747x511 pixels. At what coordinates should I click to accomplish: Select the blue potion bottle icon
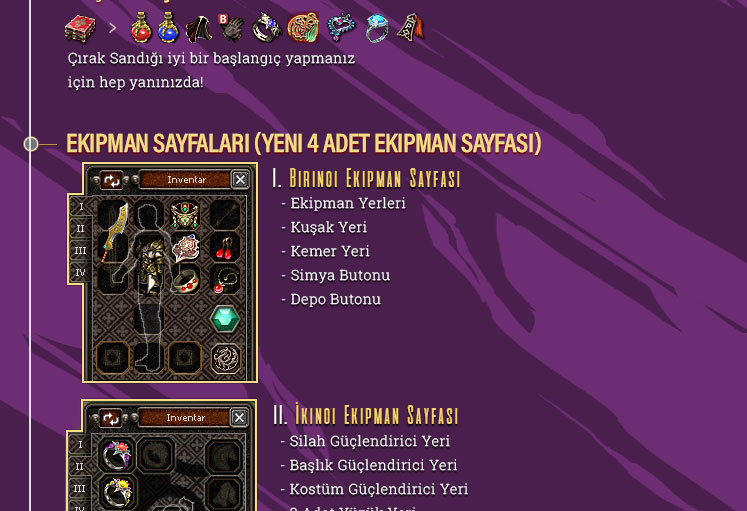pyautogui.click(x=168, y=27)
